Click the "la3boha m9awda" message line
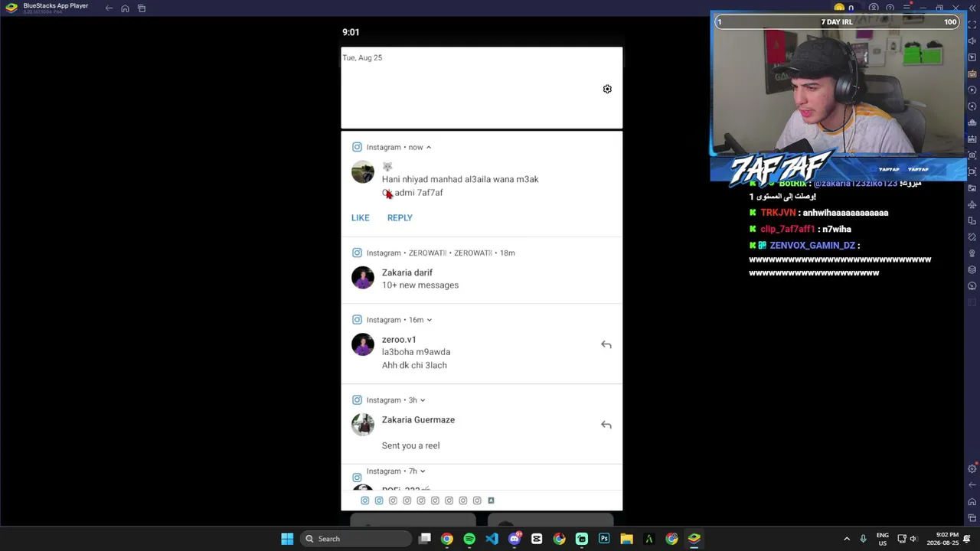Viewport: 980px width, 551px height. point(416,352)
